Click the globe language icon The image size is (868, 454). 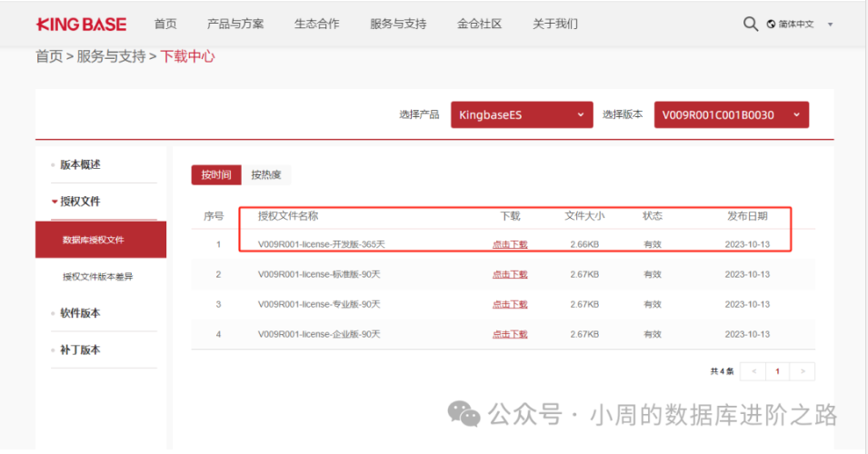click(x=772, y=25)
